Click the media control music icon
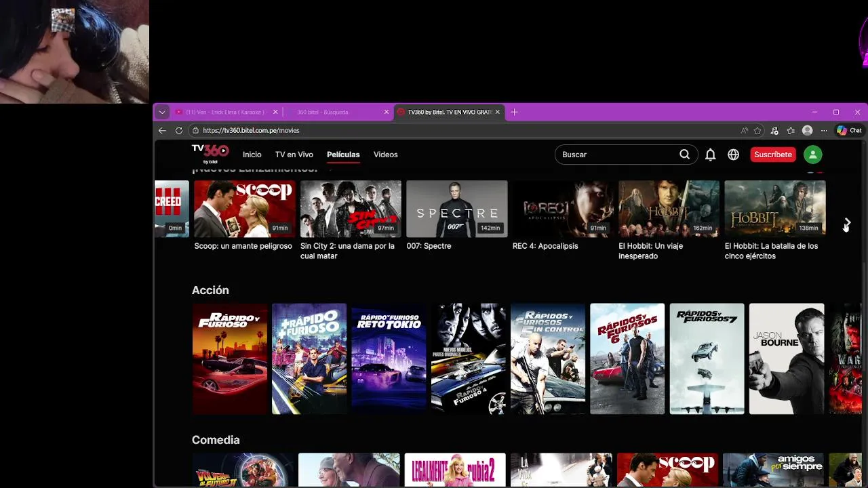The image size is (868, 488). point(774,130)
